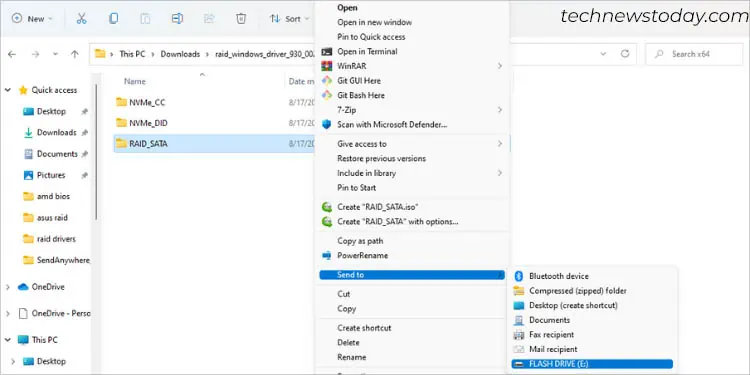Screen dimensions: 750x375
Task: Select This PC in address bar
Action: (132, 54)
